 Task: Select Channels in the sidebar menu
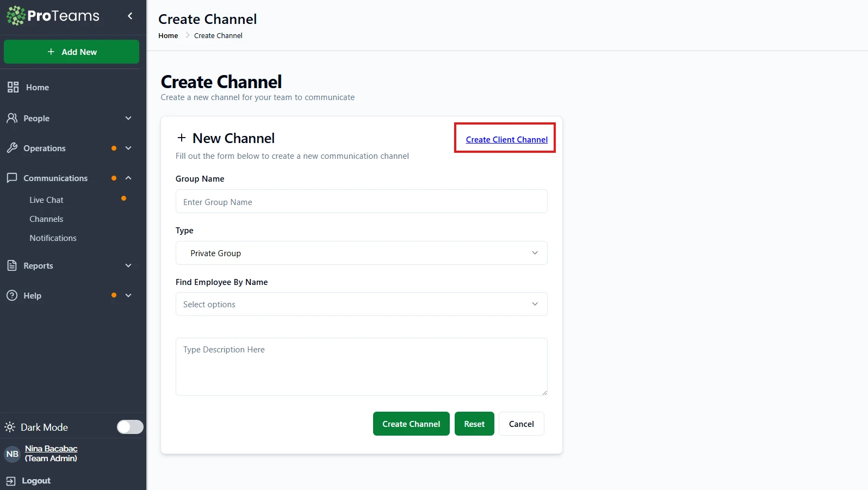(46, 219)
